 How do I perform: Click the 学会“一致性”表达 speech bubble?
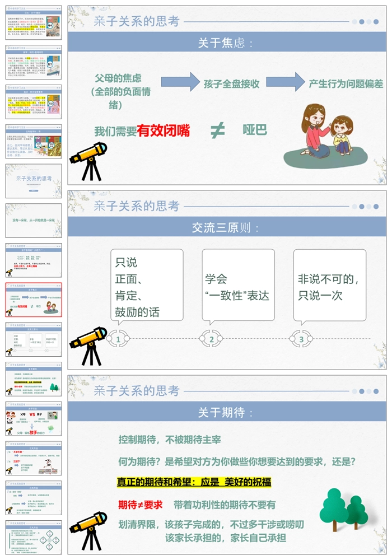[238, 286]
